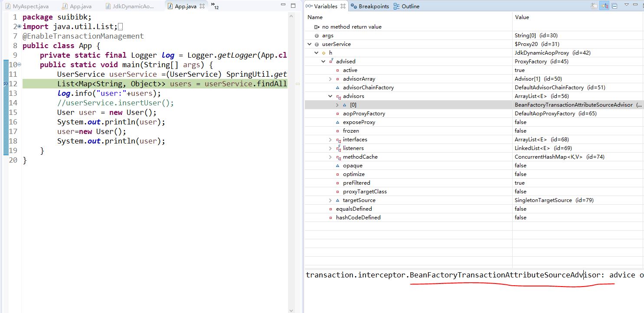Close the active App.java editor tab
The image size is (644, 313).
202,7
